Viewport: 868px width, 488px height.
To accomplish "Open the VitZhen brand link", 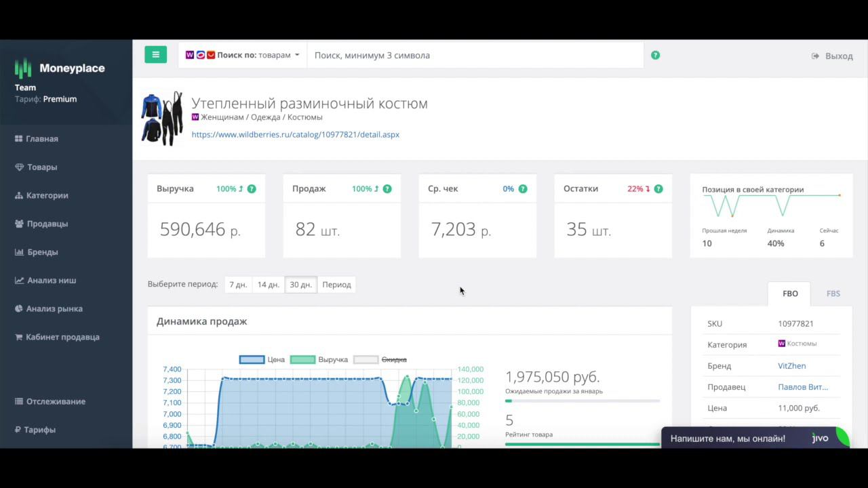I will point(791,365).
